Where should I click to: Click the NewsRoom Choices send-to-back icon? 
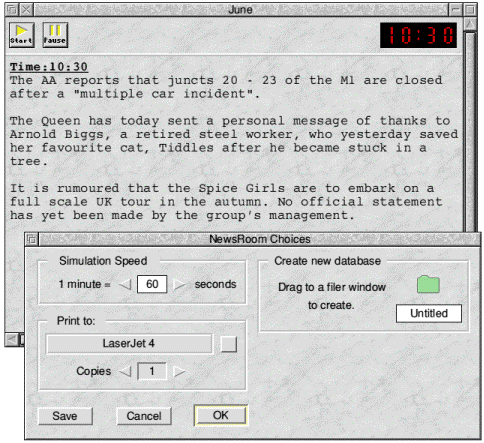coord(32,239)
